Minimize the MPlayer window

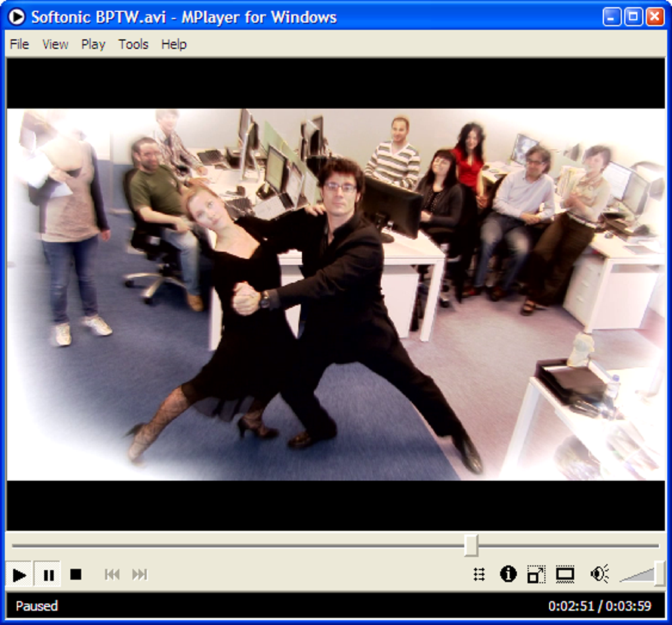[611, 17]
